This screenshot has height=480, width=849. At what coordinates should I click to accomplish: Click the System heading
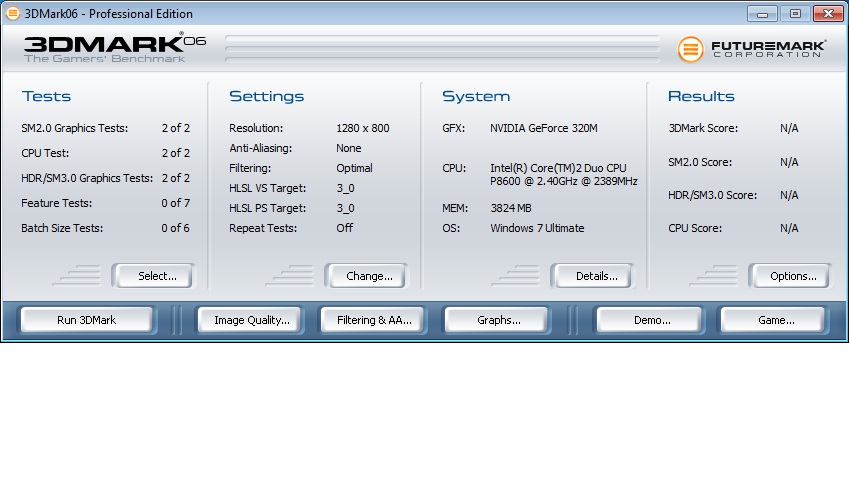pyautogui.click(x=476, y=96)
